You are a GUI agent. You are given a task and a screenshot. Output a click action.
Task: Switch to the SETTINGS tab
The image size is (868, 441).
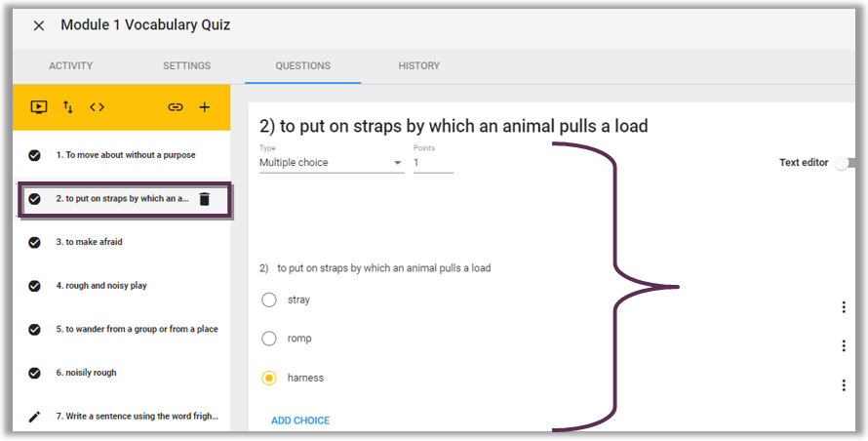(186, 66)
